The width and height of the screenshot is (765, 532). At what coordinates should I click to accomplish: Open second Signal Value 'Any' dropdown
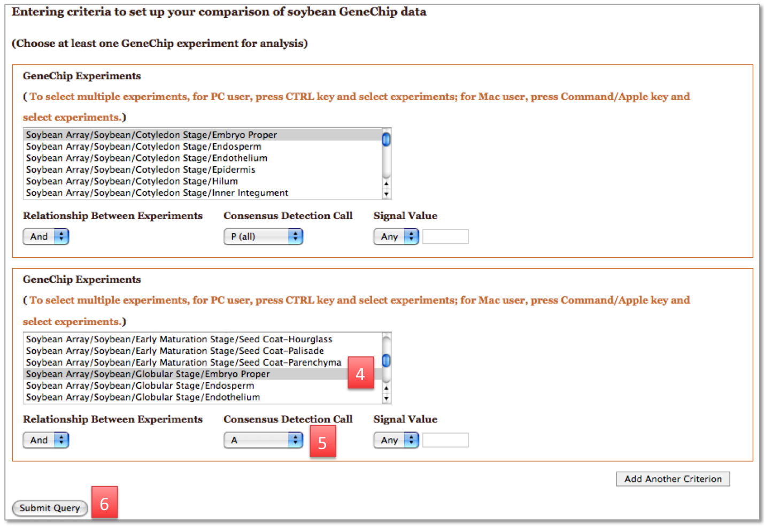click(x=396, y=440)
